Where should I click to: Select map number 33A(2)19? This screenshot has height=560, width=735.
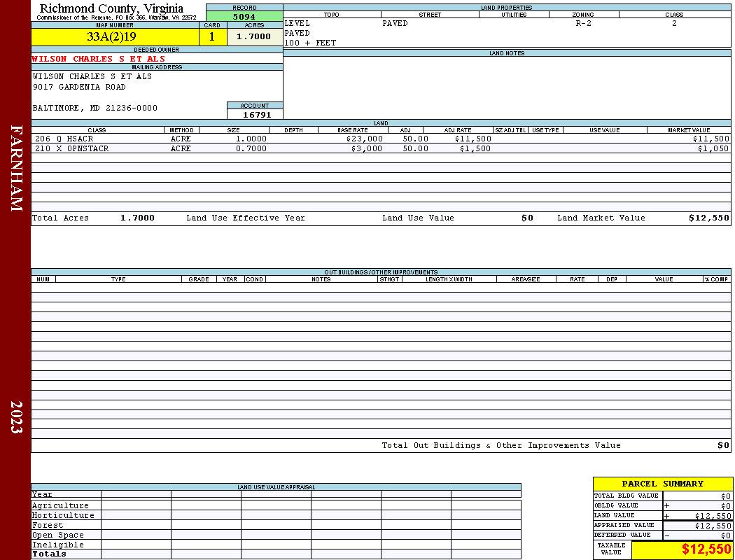pyautogui.click(x=111, y=36)
